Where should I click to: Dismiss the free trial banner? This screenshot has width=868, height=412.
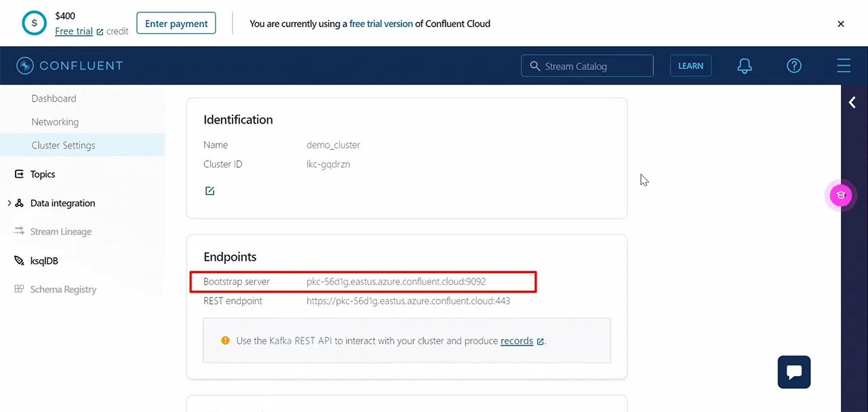point(841,24)
